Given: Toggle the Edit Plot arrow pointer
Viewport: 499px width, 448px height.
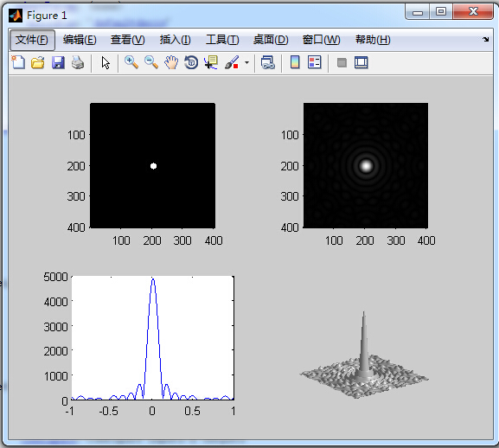Looking at the screenshot, I should [106, 62].
